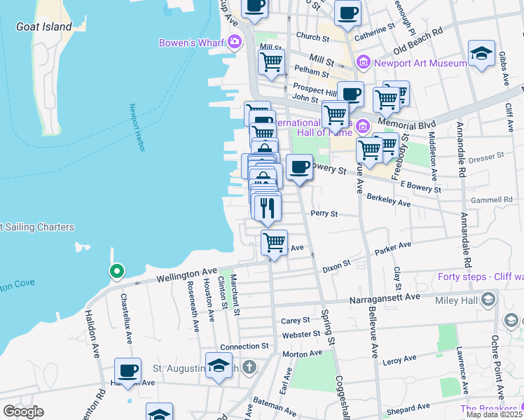Select the Miley Hall marker icon

tap(488, 300)
